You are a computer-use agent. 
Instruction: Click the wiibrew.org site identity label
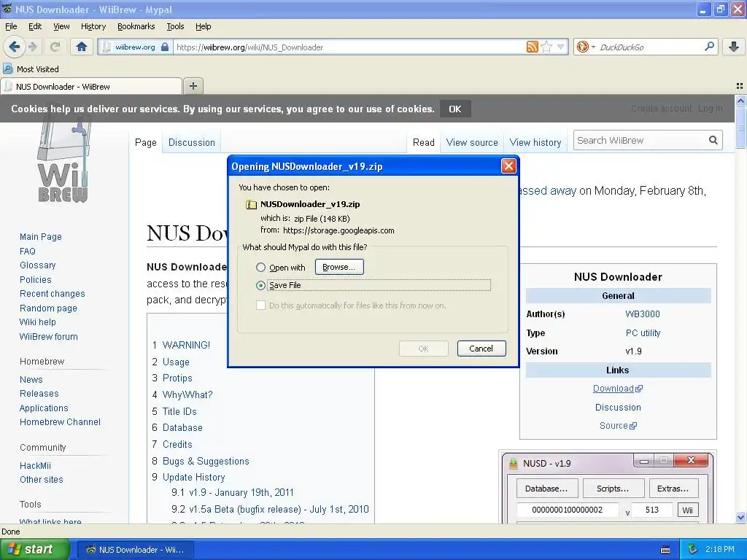click(135, 47)
